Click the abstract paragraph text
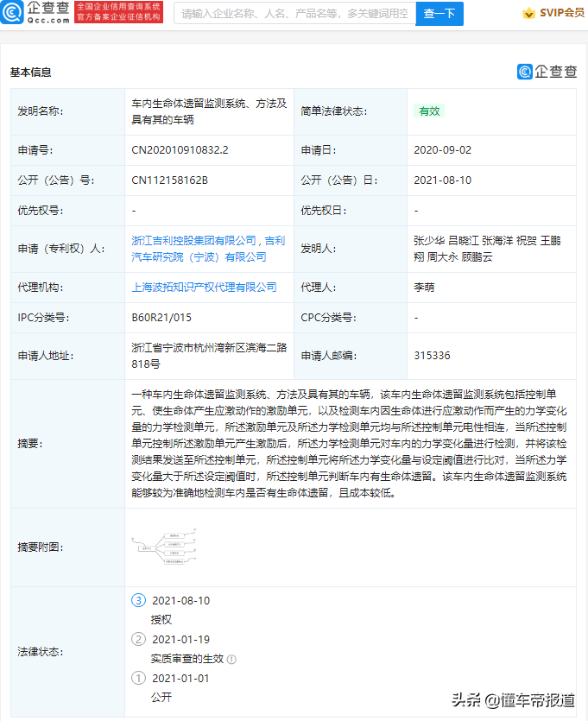Screen dimensions: 588x721 click(x=349, y=444)
